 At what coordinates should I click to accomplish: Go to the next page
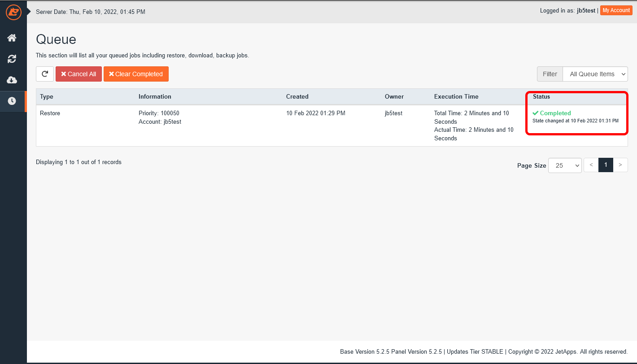pyautogui.click(x=620, y=165)
